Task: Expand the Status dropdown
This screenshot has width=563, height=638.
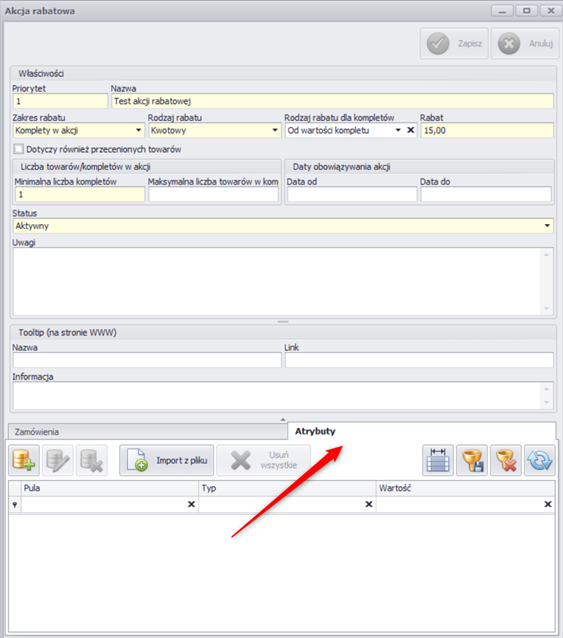Action: (x=547, y=226)
